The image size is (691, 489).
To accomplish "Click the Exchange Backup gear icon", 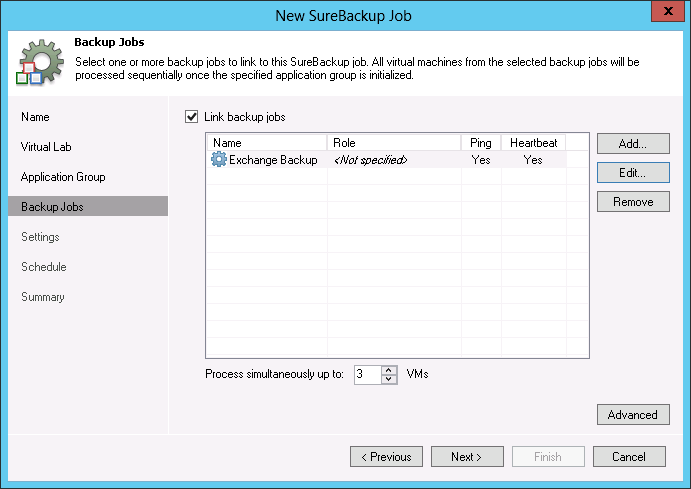I will click(219, 159).
